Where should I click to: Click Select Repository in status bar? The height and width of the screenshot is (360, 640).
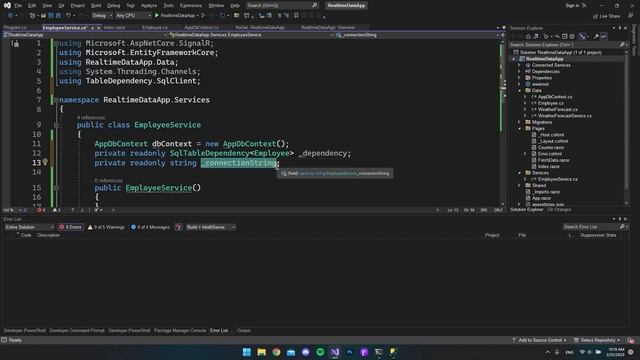(598, 340)
